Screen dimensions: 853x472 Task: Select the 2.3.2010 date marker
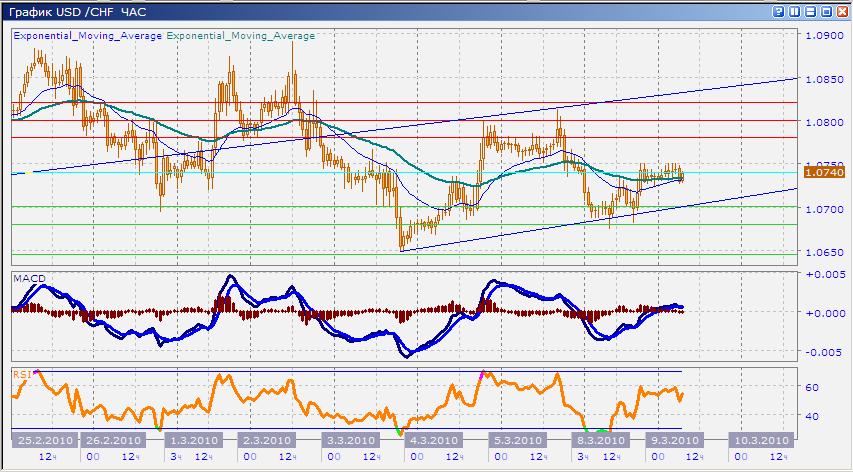point(267,440)
